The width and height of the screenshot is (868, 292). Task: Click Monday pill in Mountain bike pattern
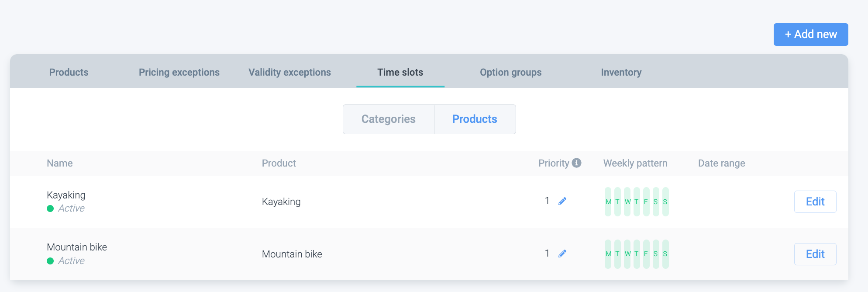pyautogui.click(x=608, y=254)
